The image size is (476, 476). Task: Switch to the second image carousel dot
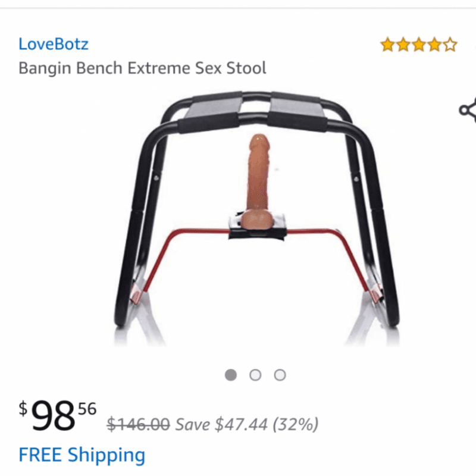(255, 375)
